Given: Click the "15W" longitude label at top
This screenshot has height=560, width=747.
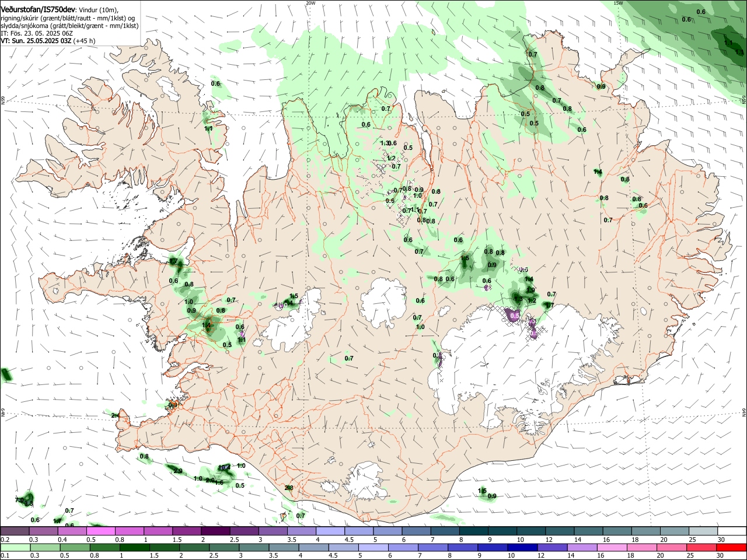Looking at the screenshot, I should pyautogui.click(x=618, y=3).
